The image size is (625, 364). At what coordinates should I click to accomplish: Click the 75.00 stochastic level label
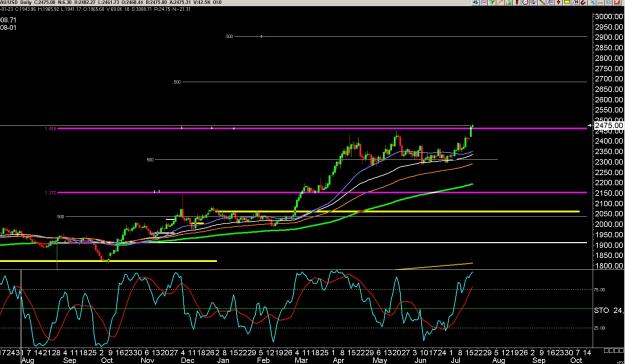pos(600,290)
